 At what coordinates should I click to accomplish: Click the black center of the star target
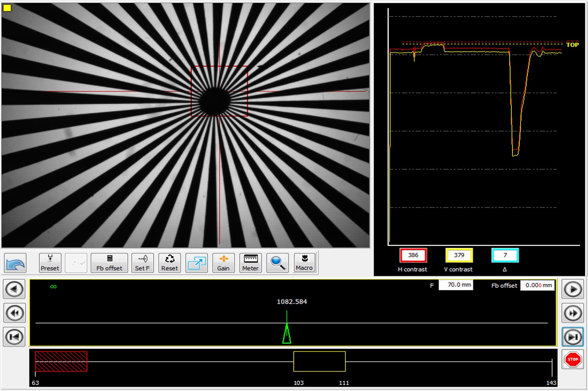(214, 101)
